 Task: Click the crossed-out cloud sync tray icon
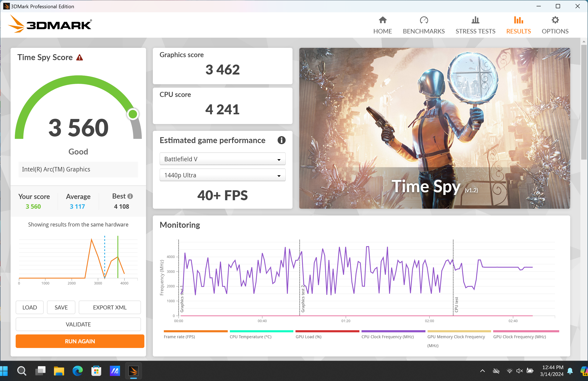pos(496,371)
